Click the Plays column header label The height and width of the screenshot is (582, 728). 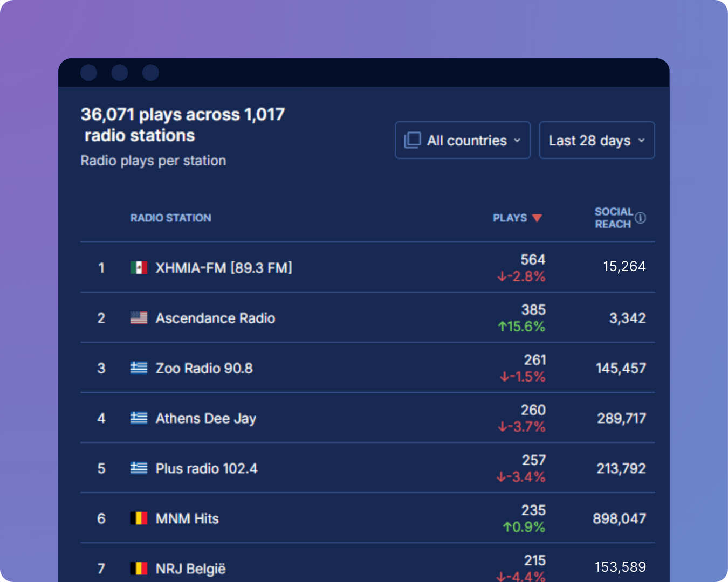(x=510, y=218)
